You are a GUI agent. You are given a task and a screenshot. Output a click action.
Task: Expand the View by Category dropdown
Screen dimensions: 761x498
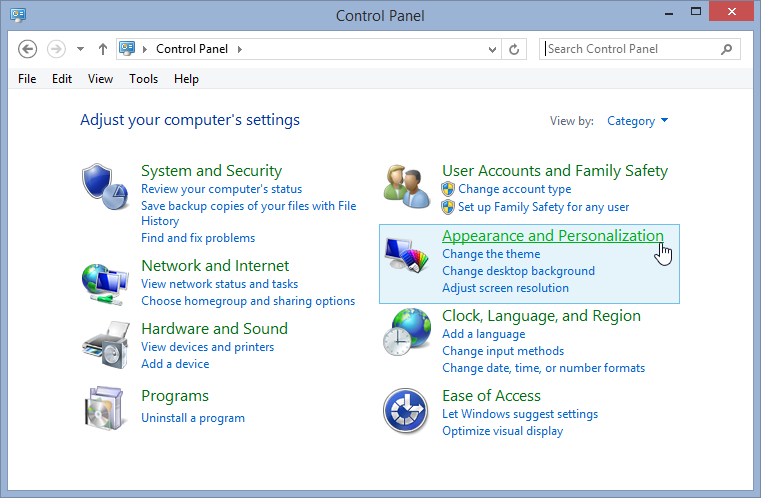click(x=637, y=121)
